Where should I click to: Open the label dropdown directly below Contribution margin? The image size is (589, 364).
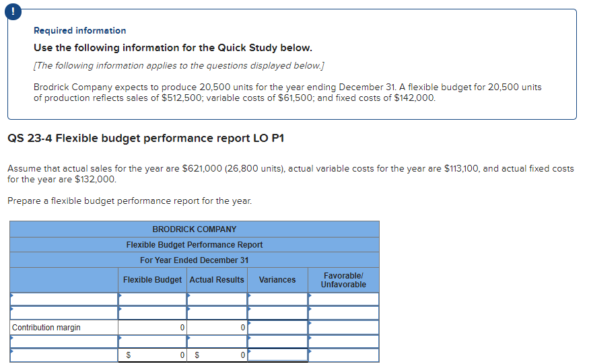click(x=64, y=342)
